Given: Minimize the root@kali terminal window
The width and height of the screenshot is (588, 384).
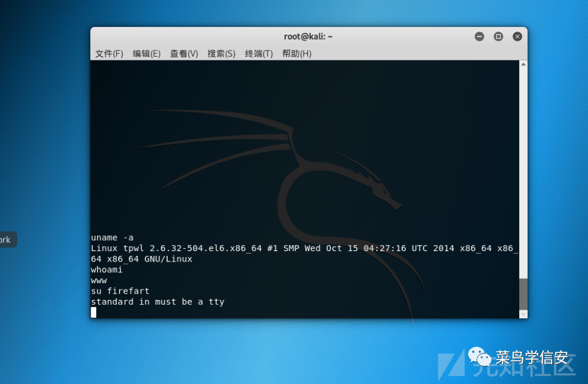Looking at the screenshot, I should [480, 37].
